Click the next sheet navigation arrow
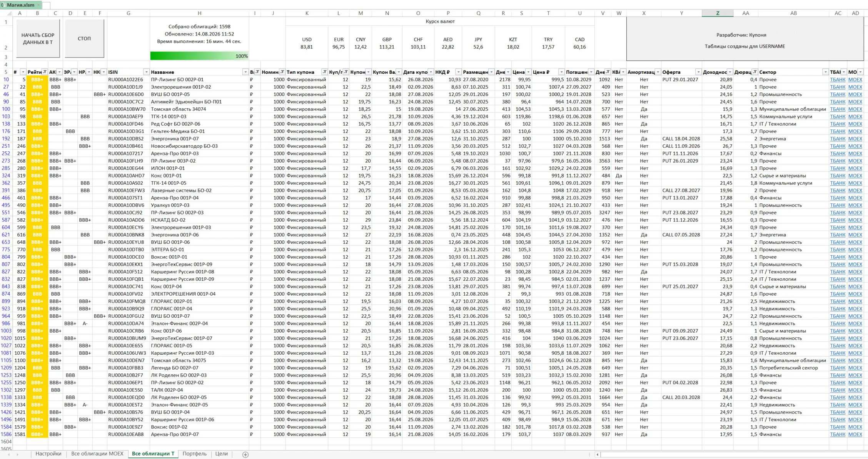The image size is (868, 459). pos(18,454)
